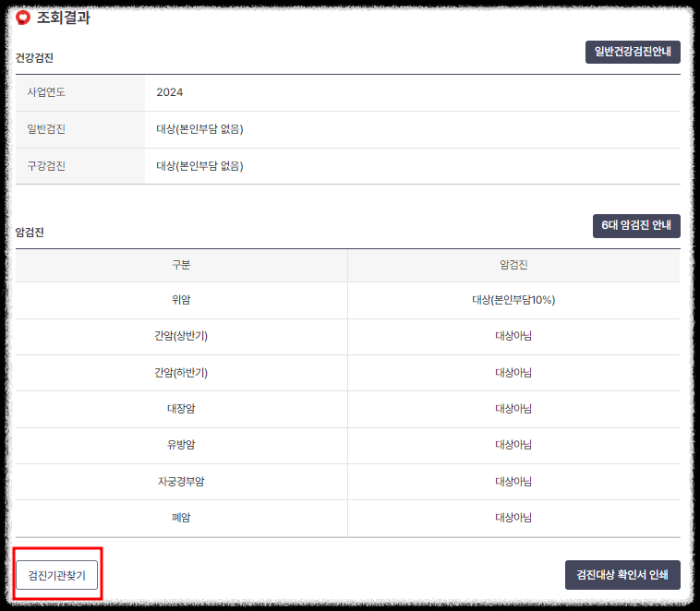The height and width of the screenshot is (611, 700).
Task: Click the 구분 column header
Action: [x=181, y=265]
